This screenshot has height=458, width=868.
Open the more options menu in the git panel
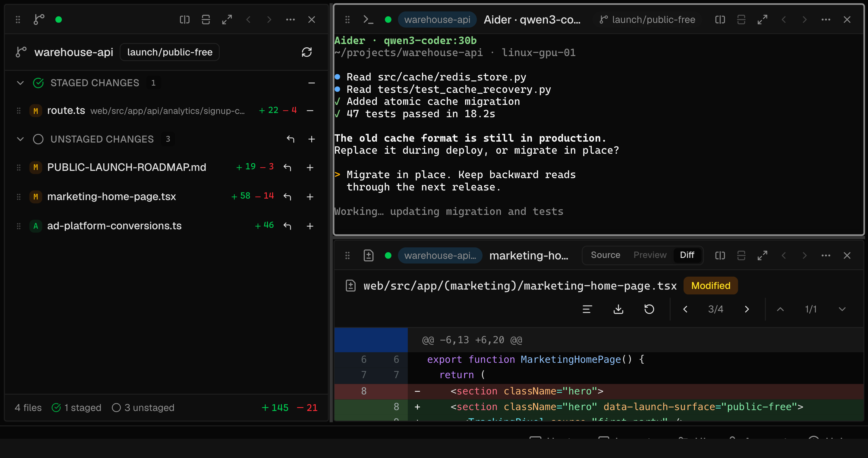pyautogui.click(x=291, y=20)
